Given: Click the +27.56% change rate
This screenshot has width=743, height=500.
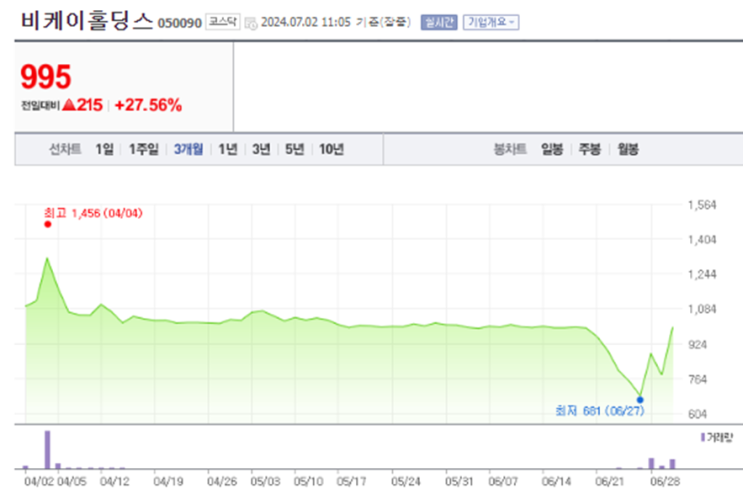Looking at the screenshot, I should (x=148, y=105).
